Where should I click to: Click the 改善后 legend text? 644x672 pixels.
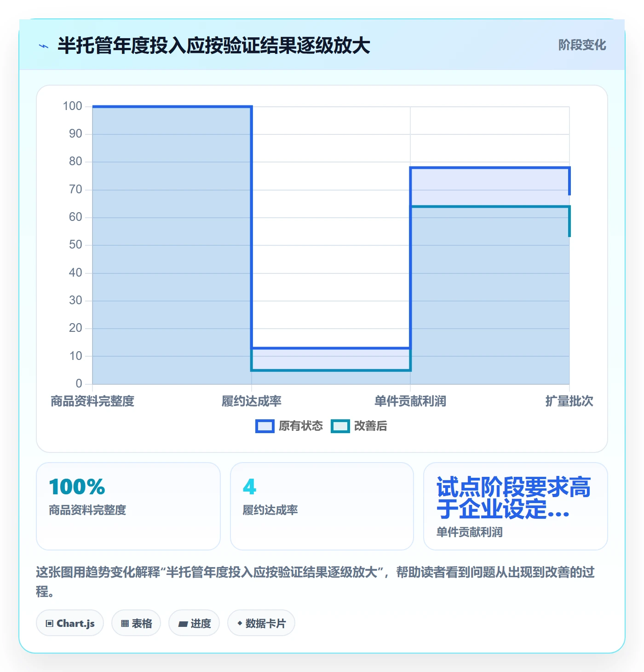pyautogui.click(x=370, y=426)
